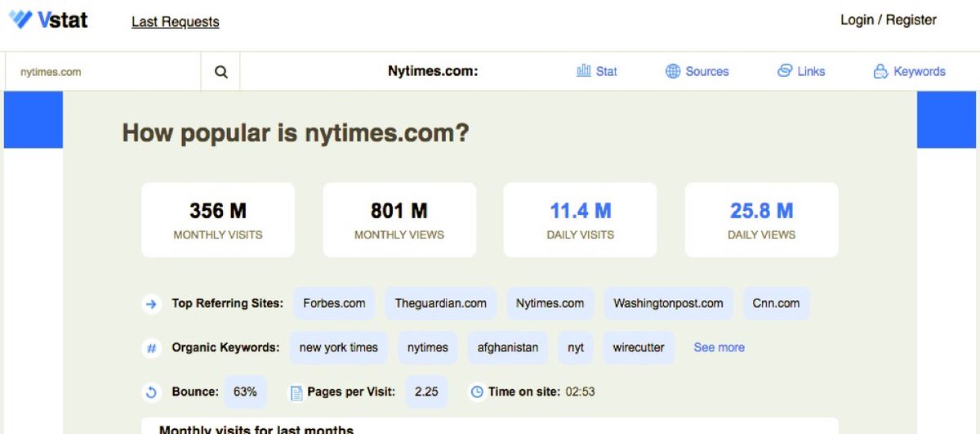Open referring site Theguardian.com

(x=441, y=303)
